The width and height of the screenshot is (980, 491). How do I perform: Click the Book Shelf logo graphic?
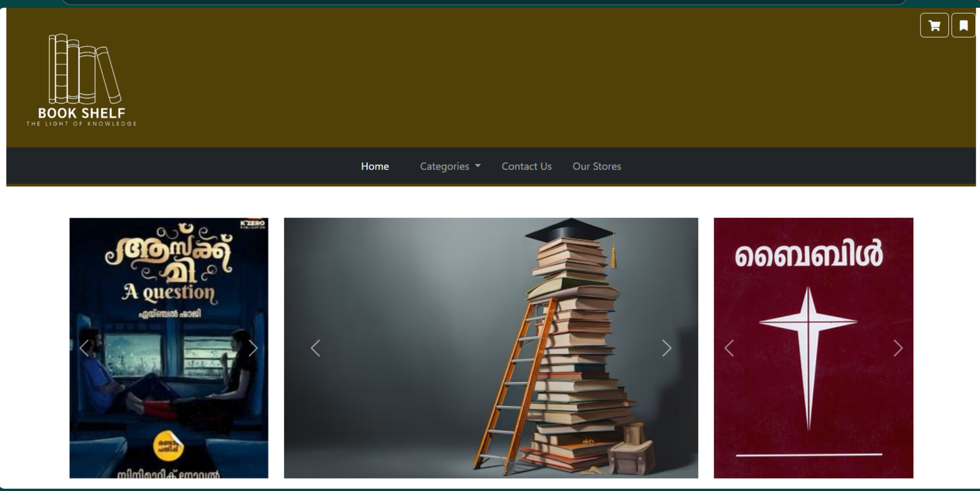click(x=83, y=69)
